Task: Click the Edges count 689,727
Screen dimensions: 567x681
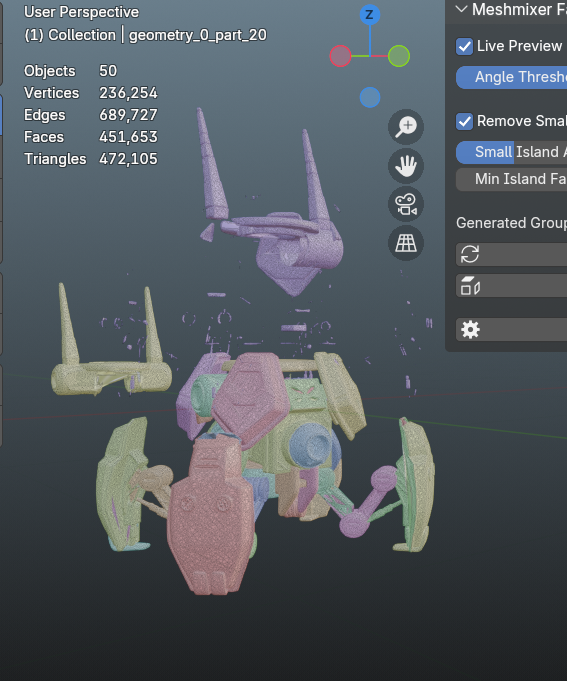Action: 129,115
